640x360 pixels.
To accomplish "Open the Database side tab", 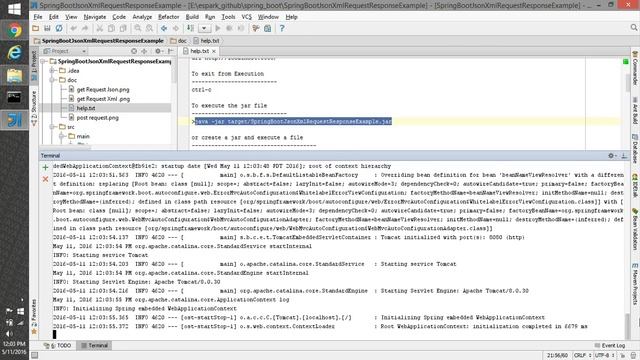I will [635, 148].
